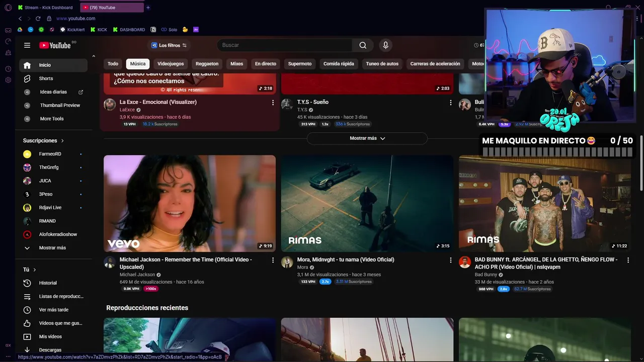Open the GX Corner gamepad sidebar icon

click(8, 30)
